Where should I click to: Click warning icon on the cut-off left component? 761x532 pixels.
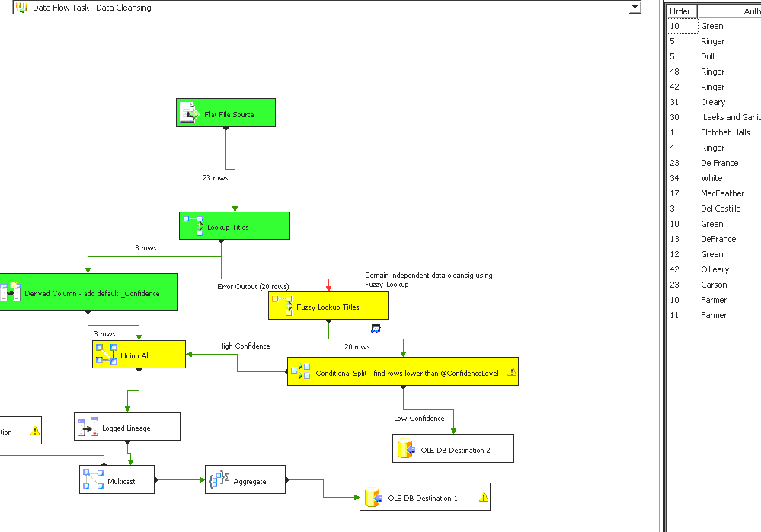coord(35,431)
